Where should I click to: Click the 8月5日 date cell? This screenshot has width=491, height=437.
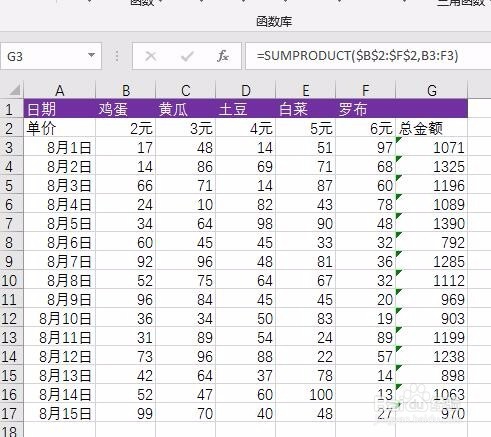point(60,223)
